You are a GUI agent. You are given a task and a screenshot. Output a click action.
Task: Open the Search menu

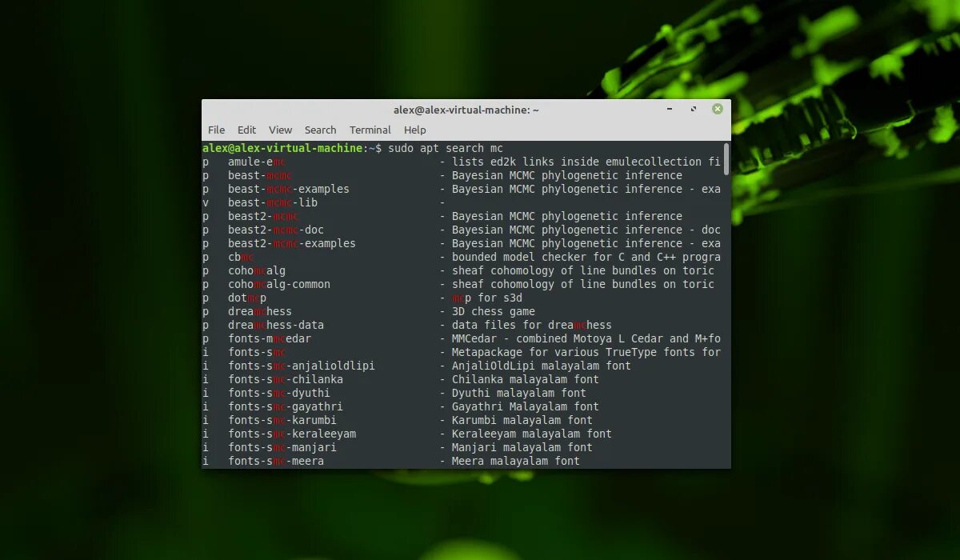320,130
